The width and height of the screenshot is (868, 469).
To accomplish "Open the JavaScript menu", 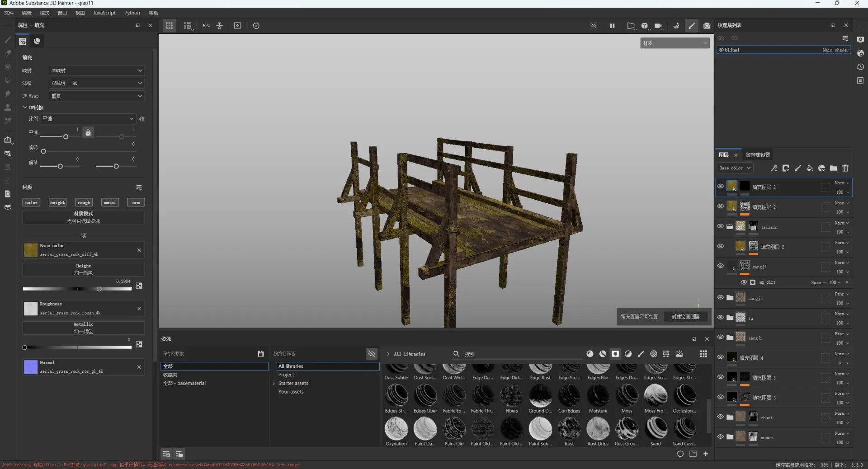I will click(x=104, y=13).
